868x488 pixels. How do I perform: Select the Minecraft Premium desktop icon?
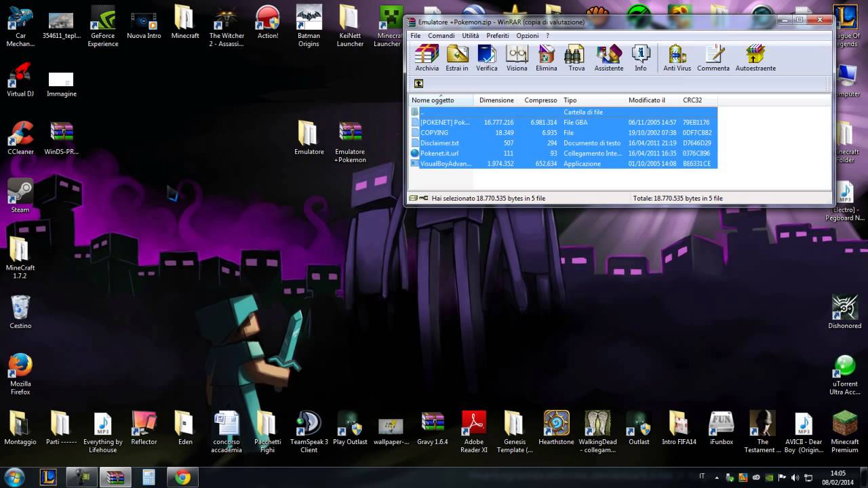tap(845, 432)
